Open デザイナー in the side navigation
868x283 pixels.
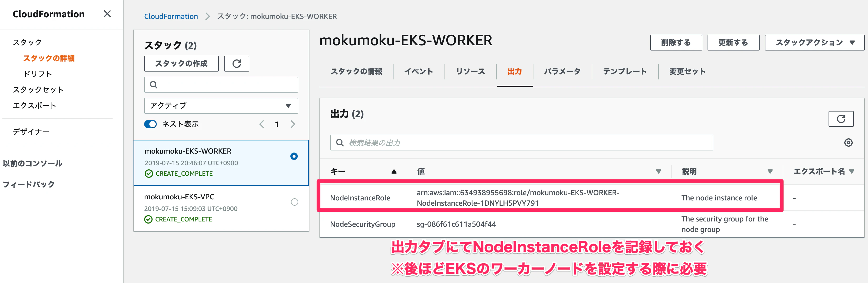pyautogui.click(x=31, y=132)
